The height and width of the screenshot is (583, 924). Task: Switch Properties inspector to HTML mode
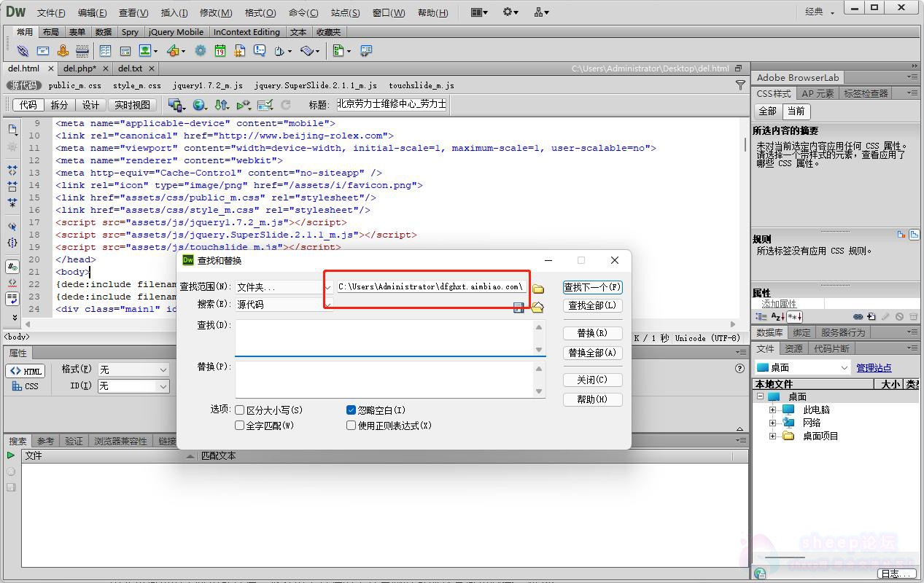26,371
